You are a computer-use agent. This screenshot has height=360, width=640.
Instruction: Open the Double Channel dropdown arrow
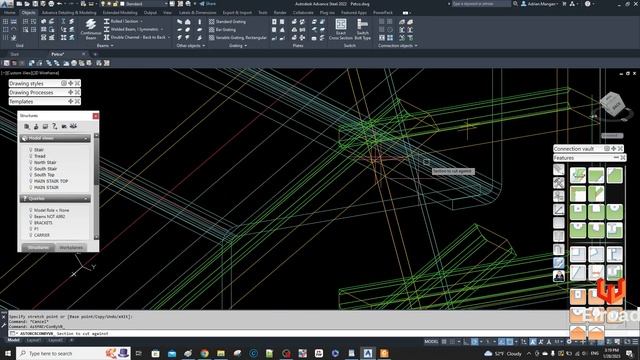[x=169, y=37]
